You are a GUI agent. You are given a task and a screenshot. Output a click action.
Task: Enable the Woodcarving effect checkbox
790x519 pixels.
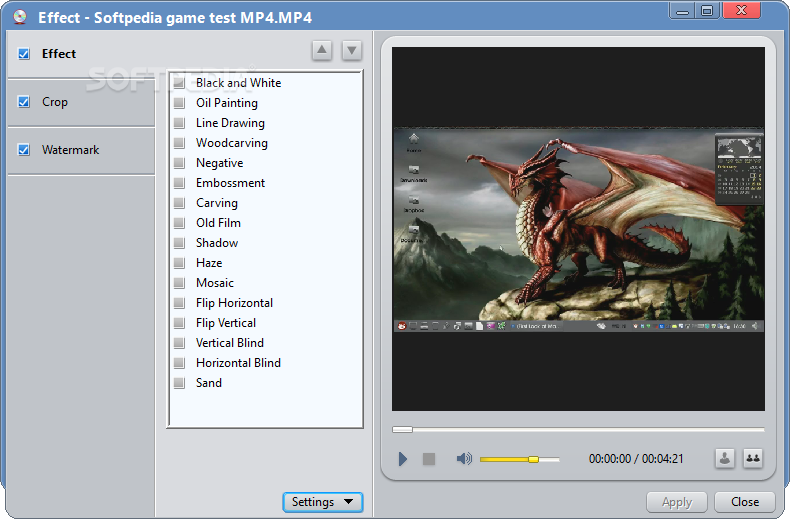click(179, 143)
